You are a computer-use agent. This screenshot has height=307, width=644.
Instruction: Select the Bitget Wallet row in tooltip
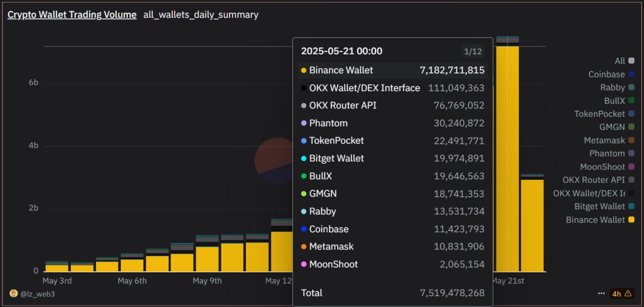coord(393,158)
